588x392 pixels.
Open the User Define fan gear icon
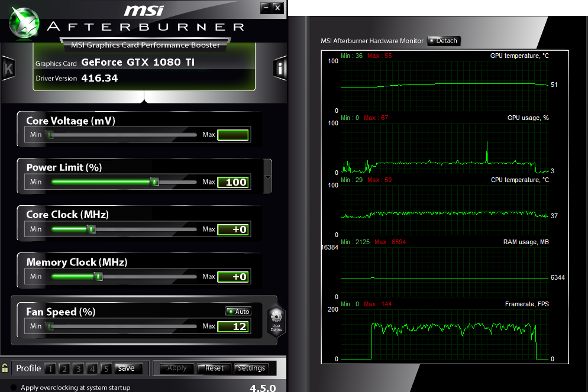[276, 320]
